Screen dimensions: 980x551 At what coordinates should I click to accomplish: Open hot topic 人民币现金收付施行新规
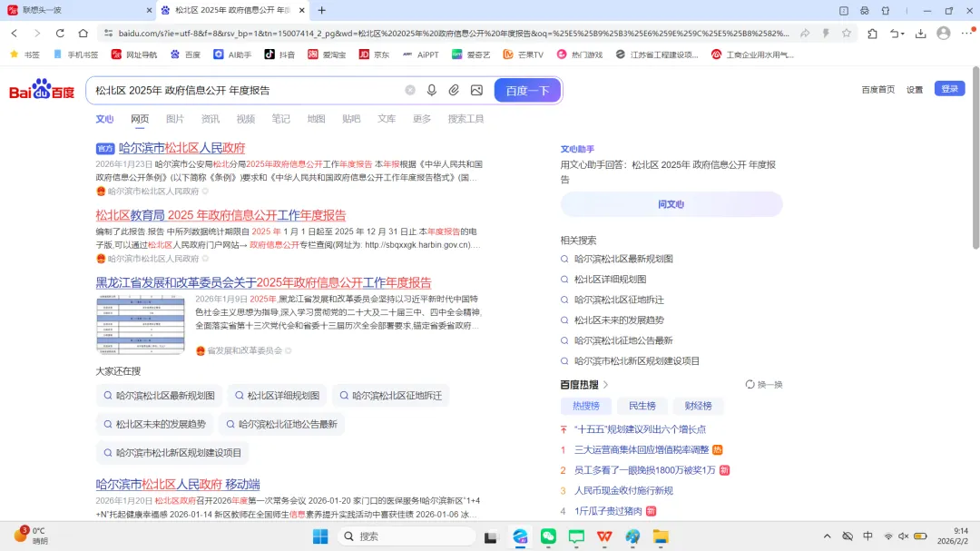point(623,491)
